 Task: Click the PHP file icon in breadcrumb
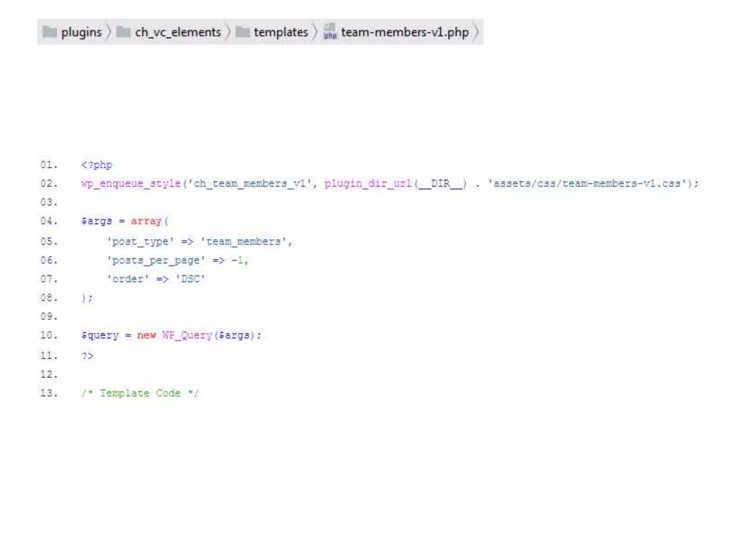(330, 32)
